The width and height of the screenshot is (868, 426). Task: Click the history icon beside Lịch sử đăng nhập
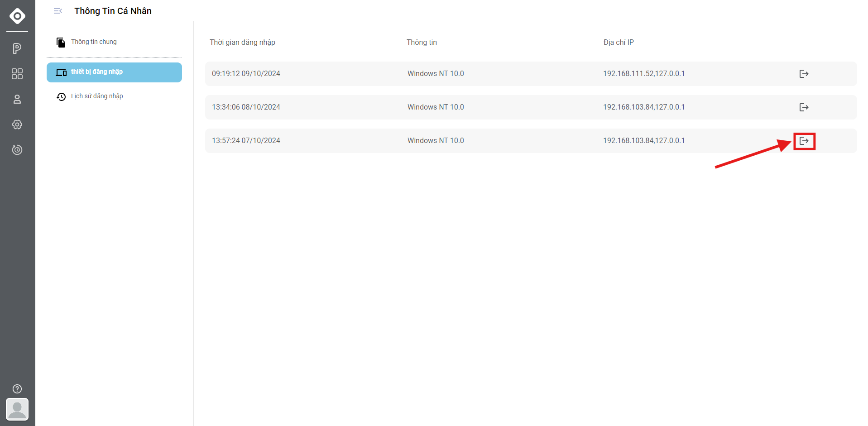pos(61,96)
